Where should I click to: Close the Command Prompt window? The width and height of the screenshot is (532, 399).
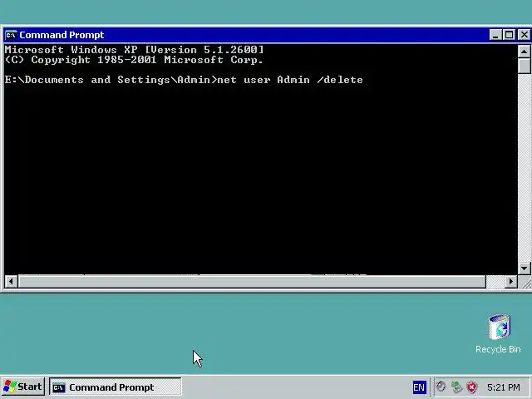(525, 35)
